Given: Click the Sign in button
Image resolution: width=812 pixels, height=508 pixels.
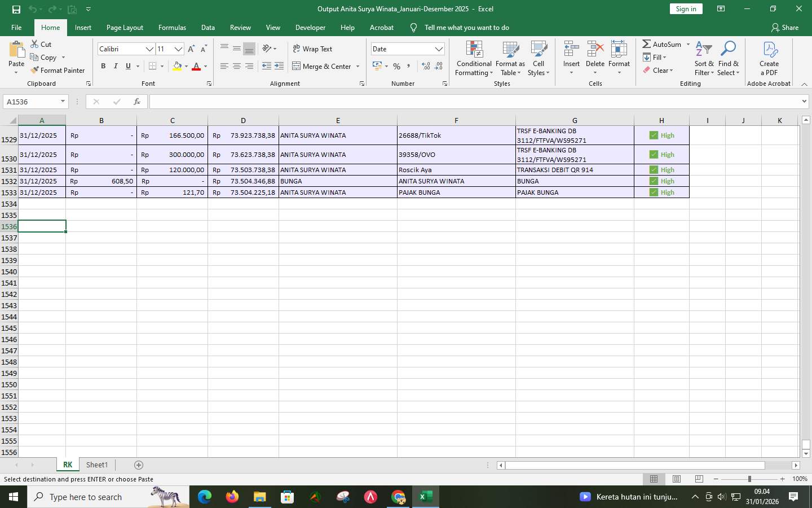Looking at the screenshot, I should point(686,8).
